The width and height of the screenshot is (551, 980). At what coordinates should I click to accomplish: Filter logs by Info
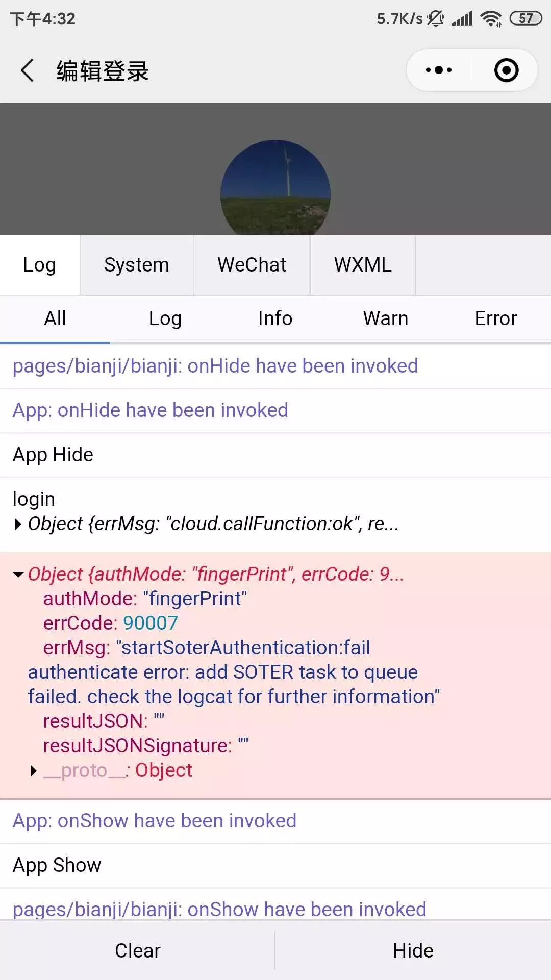(x=275, y=318)
